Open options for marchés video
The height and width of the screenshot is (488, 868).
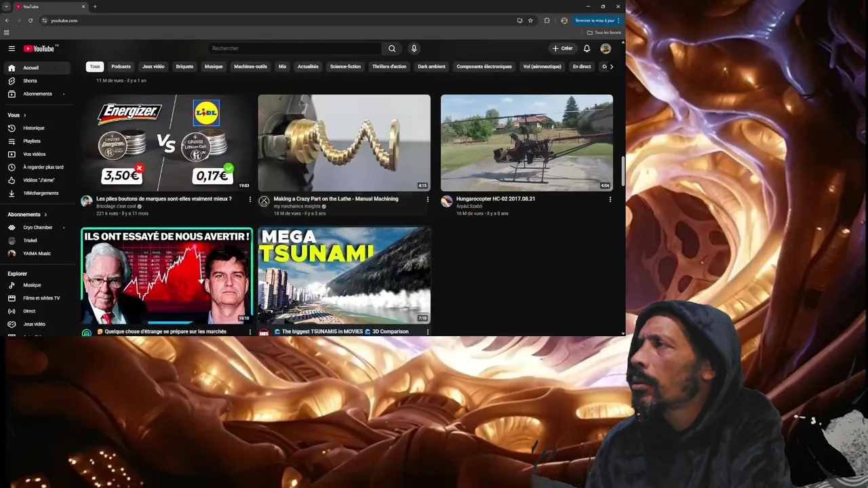250,332
